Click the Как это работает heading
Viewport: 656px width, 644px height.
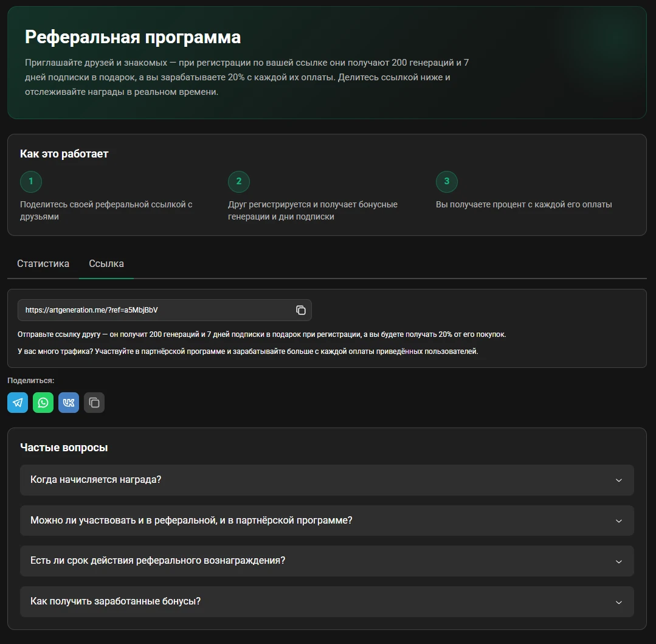(64, 154)
